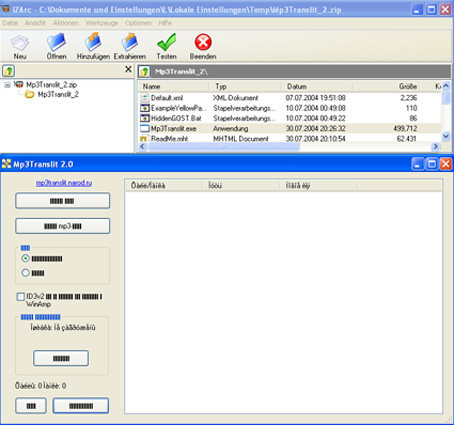Open the Aktionen menu
454x425 pixels.
tap(66, 23)
